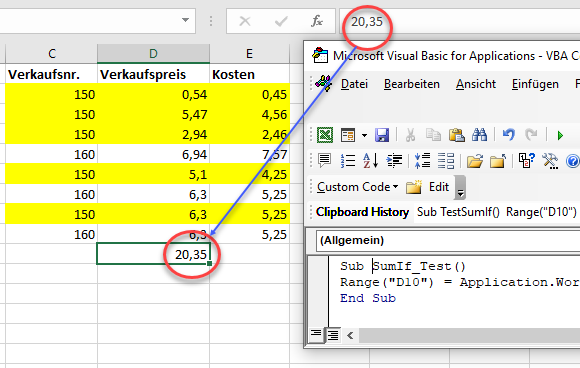Click the Verkaufsnr. header cell
This screenshot has height=368, width=580.
click(x=51, y=74)
